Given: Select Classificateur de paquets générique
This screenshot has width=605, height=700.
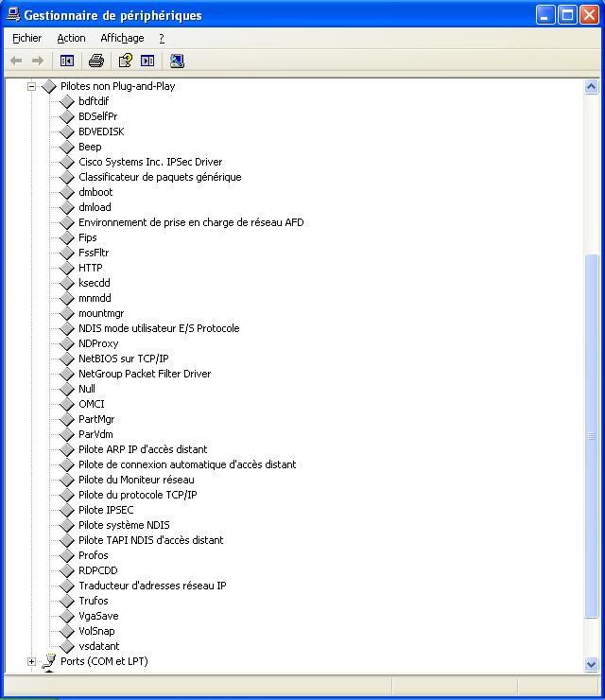Looking at the screenshot, I should pos(160,177).
